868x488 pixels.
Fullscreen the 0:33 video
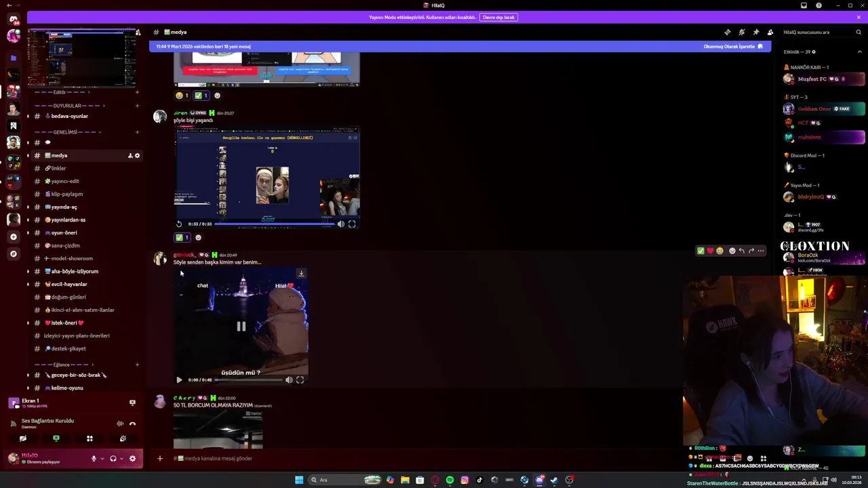pos(352,224)
